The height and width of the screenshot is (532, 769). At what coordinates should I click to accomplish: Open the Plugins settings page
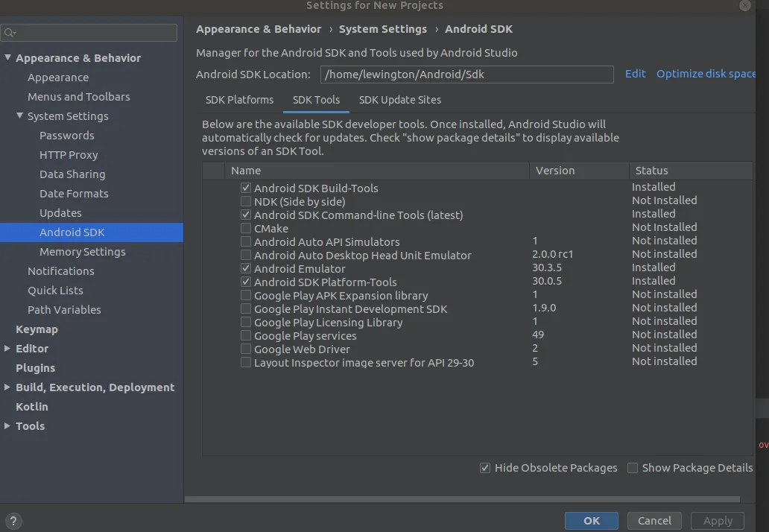[35, 368]
